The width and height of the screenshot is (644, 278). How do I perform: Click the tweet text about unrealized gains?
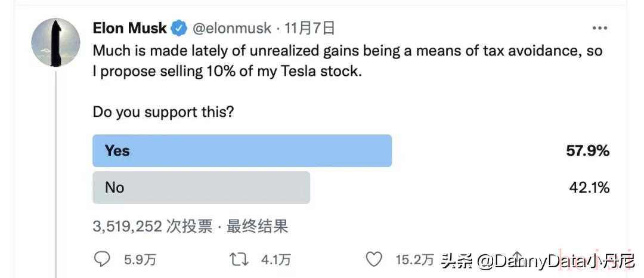(347, 61)
